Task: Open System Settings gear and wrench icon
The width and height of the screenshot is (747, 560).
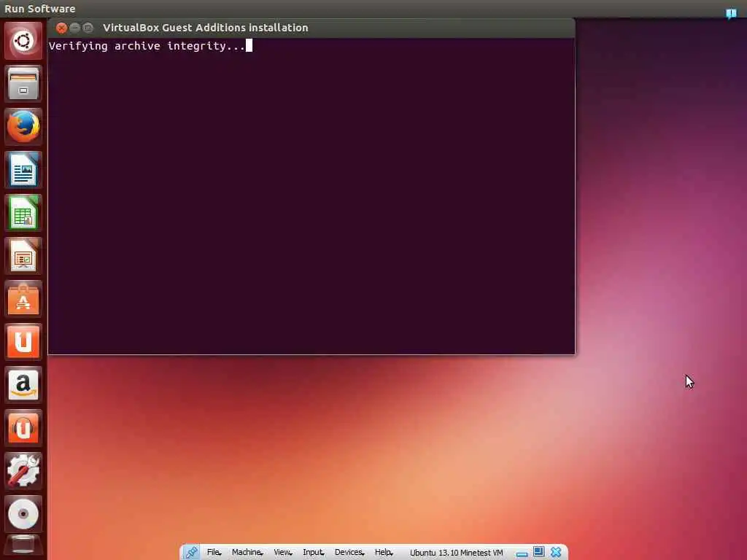Action: tap(23, 471)
